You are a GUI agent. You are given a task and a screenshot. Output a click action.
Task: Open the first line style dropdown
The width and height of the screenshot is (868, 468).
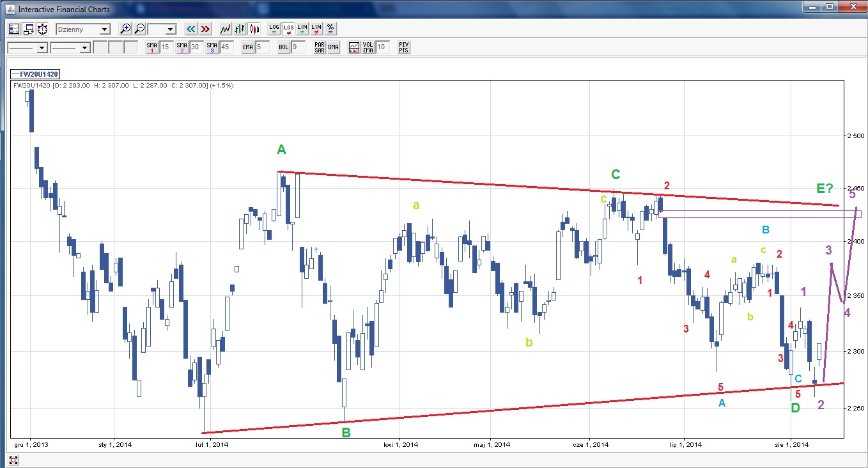click(x=27, y=48)
